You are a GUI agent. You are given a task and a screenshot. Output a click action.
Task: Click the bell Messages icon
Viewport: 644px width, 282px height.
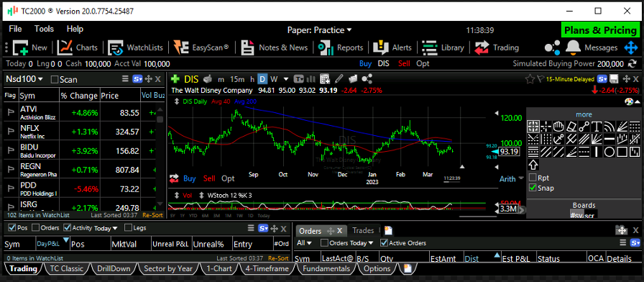point(573,47)
